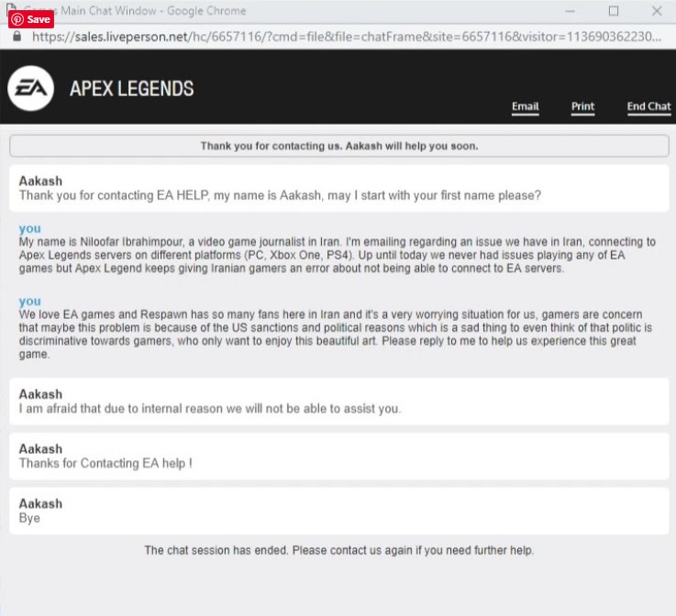Click Aakash's 'Bye' message

point(339,511)
